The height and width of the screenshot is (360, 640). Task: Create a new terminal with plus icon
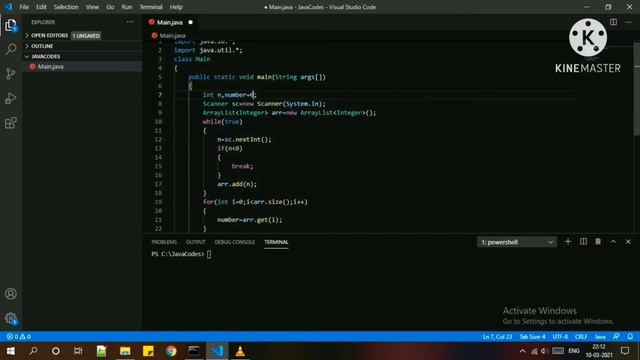coord(568,242)
